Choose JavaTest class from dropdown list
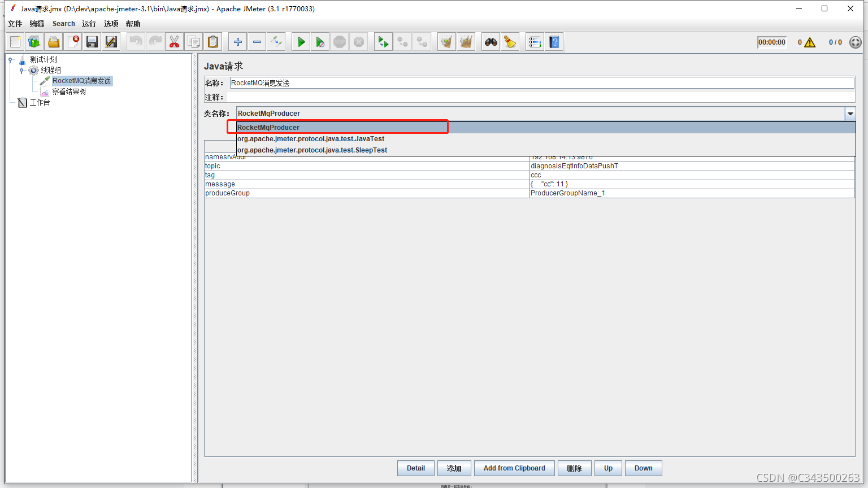Screen dimensions: 868x488 [546, 139]
